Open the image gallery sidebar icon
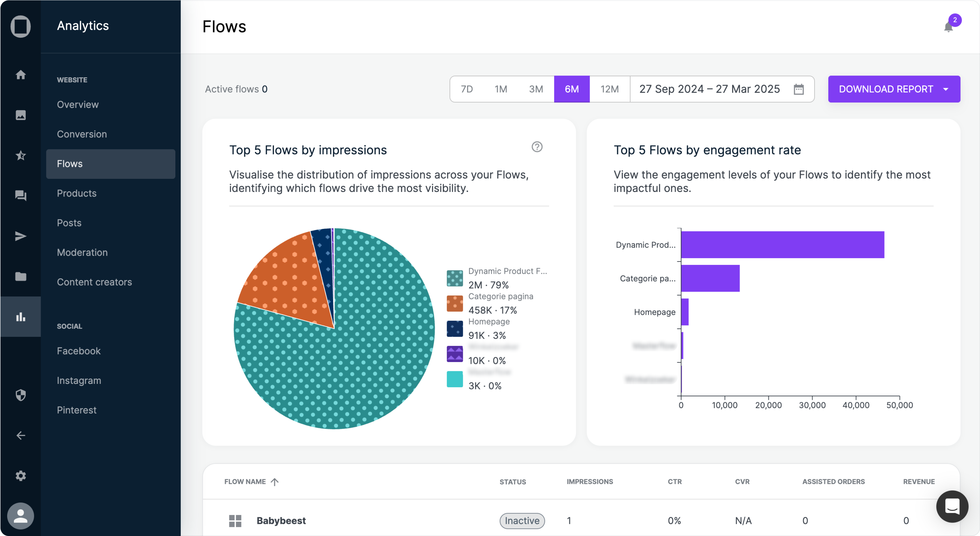980x536 pixels. [21, 115]
